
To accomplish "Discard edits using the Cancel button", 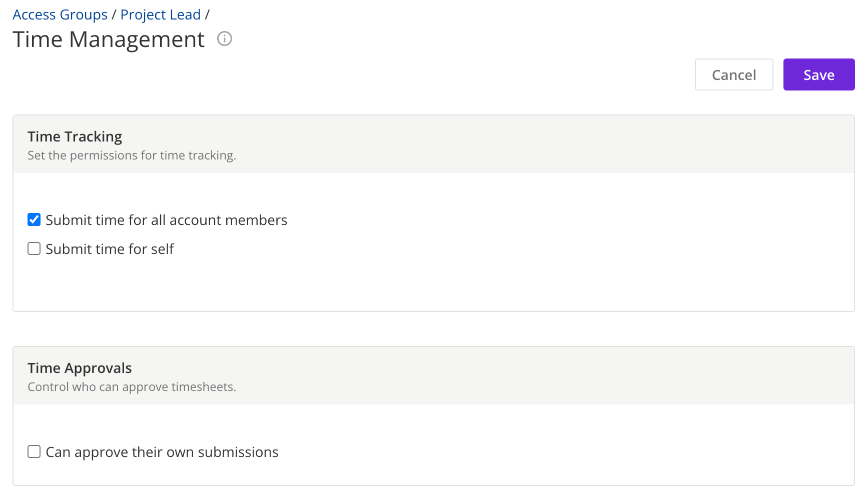I will (x=733, y=74).
